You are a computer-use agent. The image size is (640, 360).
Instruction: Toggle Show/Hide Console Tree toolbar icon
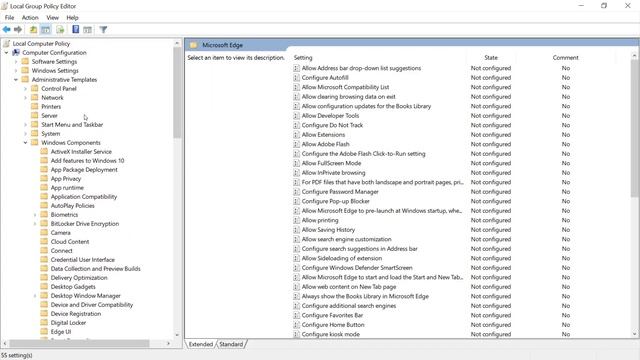click(46, 29)
